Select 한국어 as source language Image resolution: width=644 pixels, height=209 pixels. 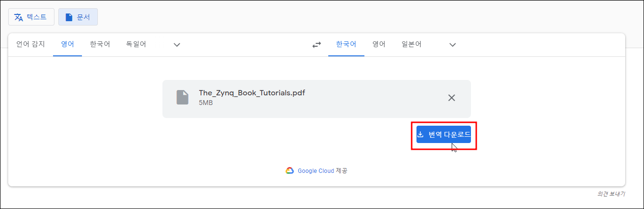click(x=100, y=44)
